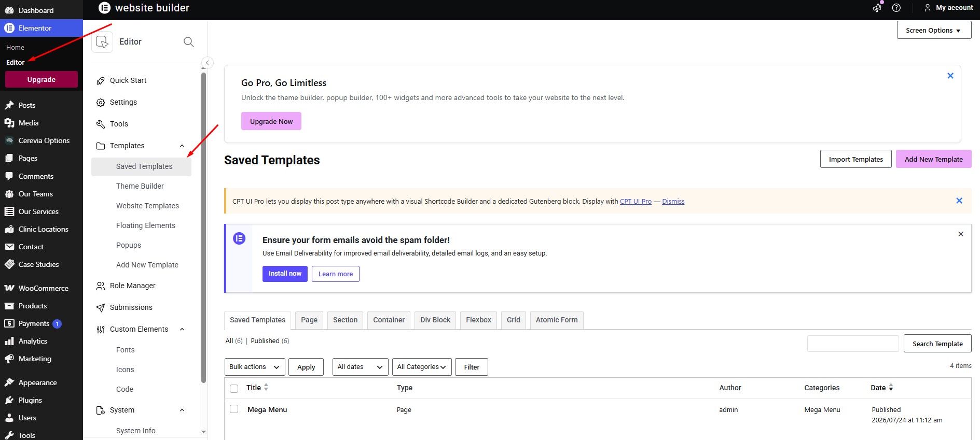The width and height of the screenshot is (980, 440).
Task: Close the spam folder email notice
Action: tap(961, 234)
